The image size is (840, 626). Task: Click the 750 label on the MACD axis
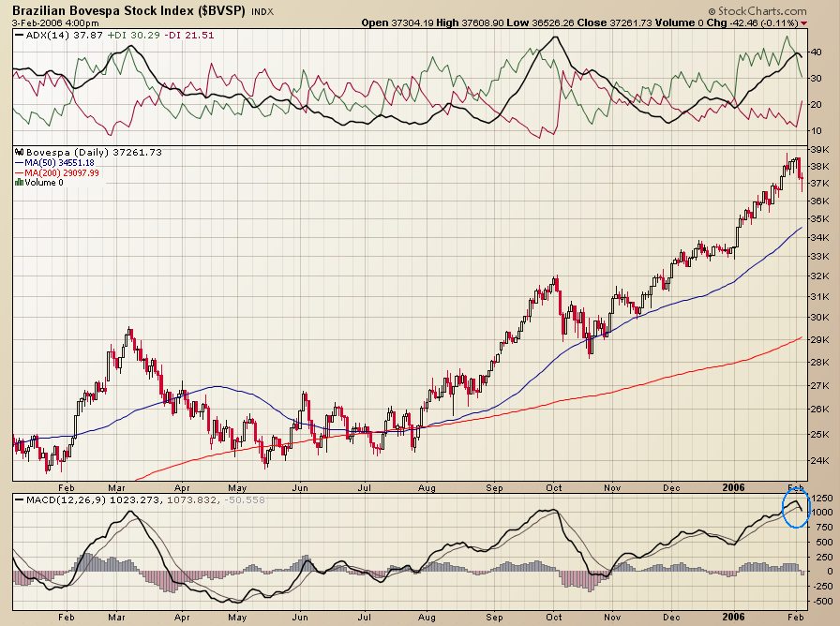click(x=822, y=528)
